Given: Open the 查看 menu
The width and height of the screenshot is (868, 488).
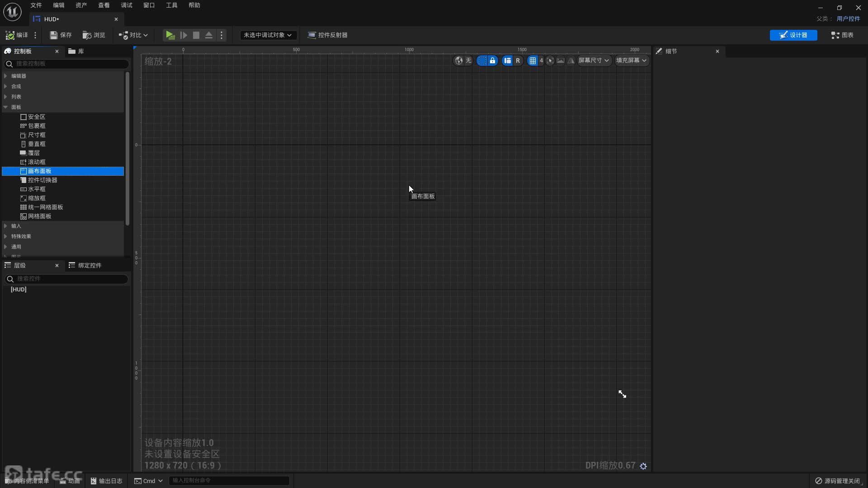Looking at the screenshot, I should tap(104, 5).
